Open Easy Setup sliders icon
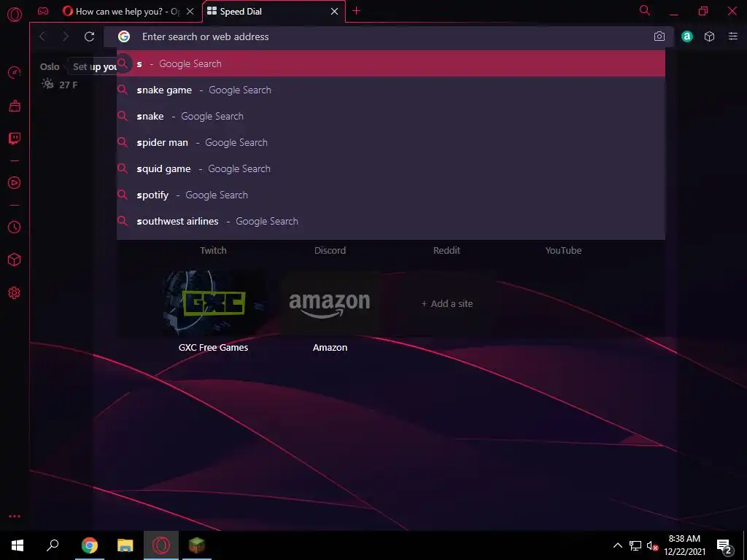The height and width of the screenshot is (560, 747). tap(733, 36)
